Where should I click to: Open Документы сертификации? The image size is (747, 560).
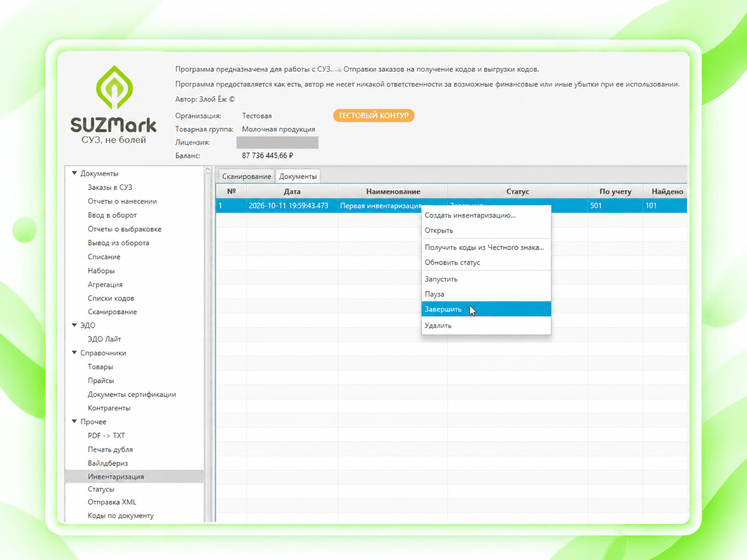tap(132, 394)
